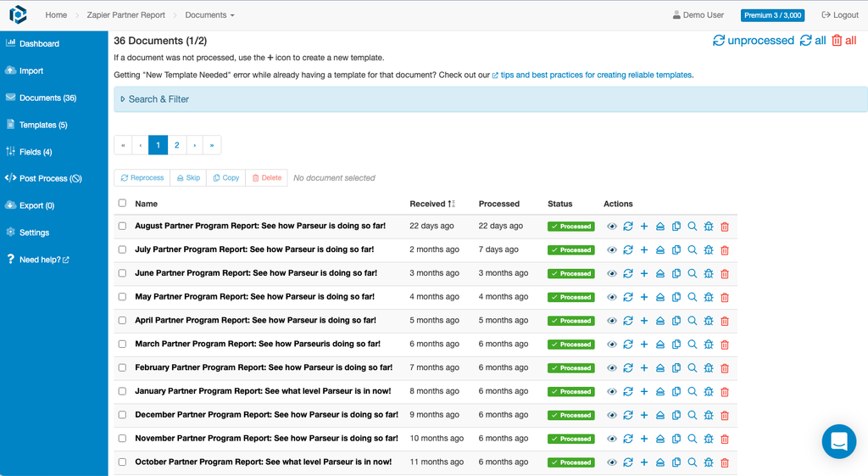
Task: Debug icon on February report row
Action: [709, 368]
